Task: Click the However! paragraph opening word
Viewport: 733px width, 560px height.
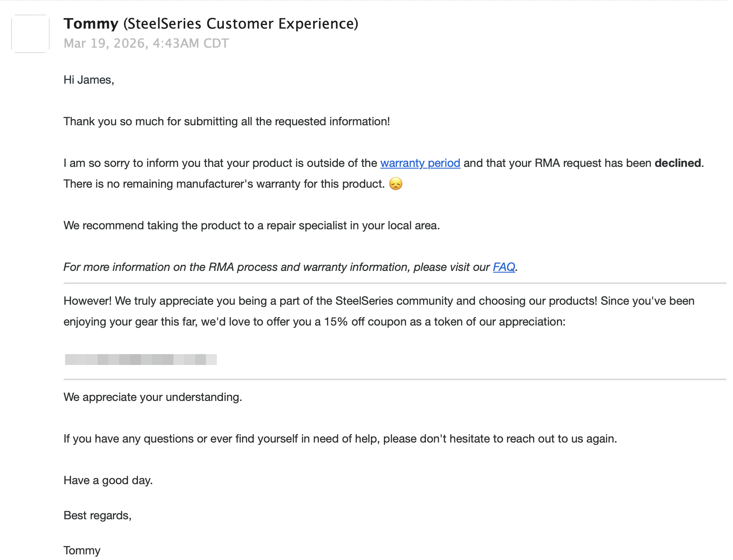Action: 88,301
